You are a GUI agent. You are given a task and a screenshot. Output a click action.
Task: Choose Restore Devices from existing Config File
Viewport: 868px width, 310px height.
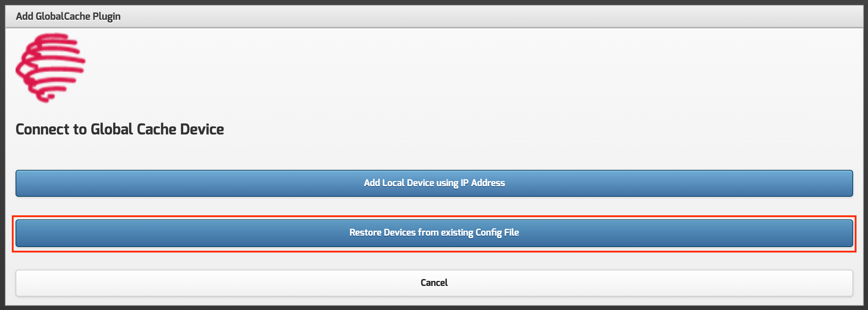[434, 233]
